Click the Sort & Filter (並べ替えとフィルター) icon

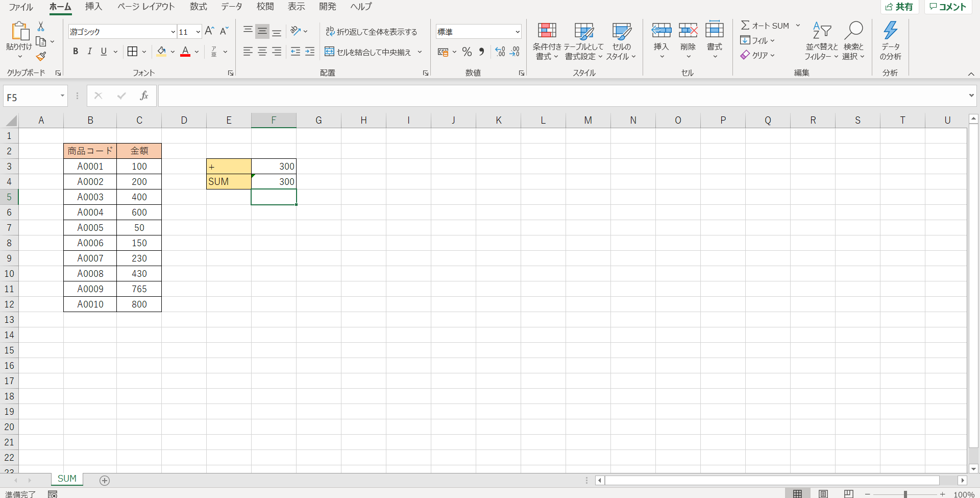[821, 41]
